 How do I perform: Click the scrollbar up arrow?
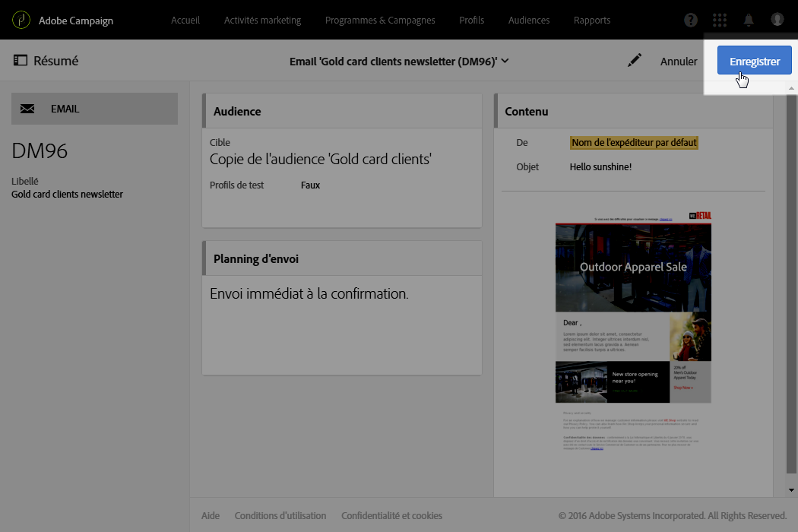tap(791, 89)
